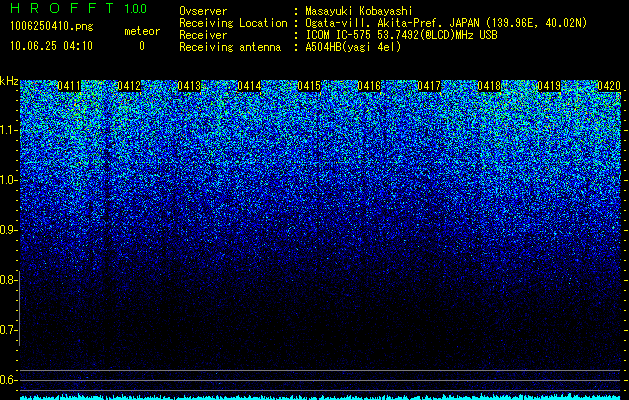Click the date stamp 10.06.25 04:10

click(51, 46)
